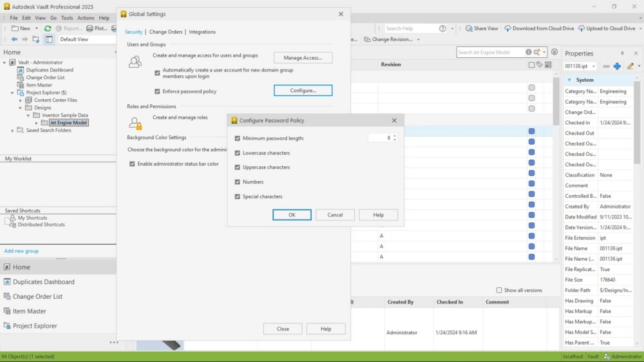Image resolution: width=644 pixels, height=362 pixels.
Task: Open the Tools menu
Action: (x=67, y=18)
